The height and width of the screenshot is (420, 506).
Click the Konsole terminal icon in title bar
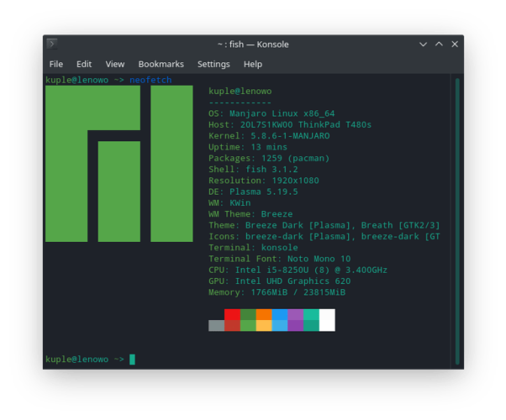pos(52,44)
